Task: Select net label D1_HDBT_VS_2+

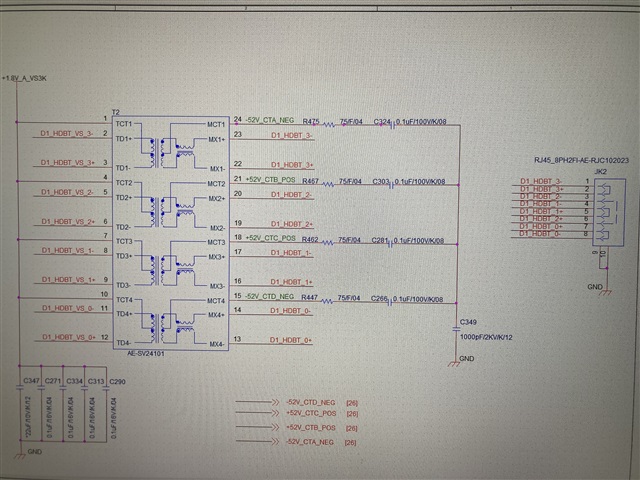Action: 68,221
